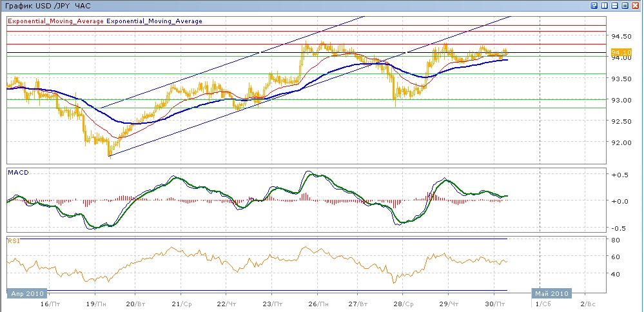The image size is (644, 312).
Task: Select the red Exponential_Moving_Average legend label
Action: [56, 21]
